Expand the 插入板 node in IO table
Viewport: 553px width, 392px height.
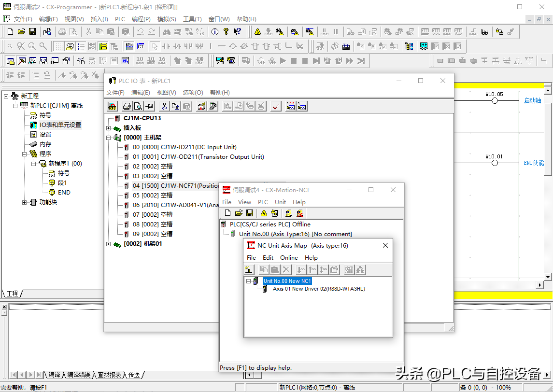point(109,128)
